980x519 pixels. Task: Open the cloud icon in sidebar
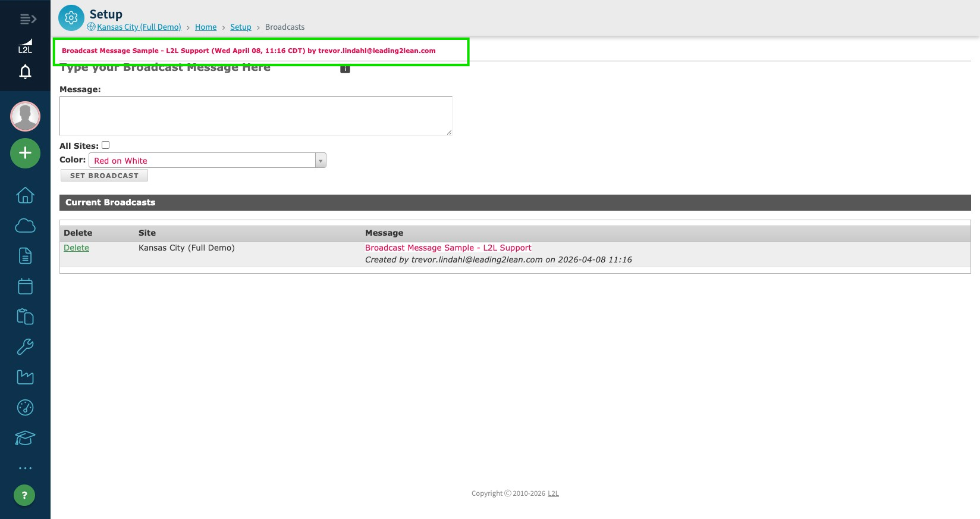click(25, 226)
